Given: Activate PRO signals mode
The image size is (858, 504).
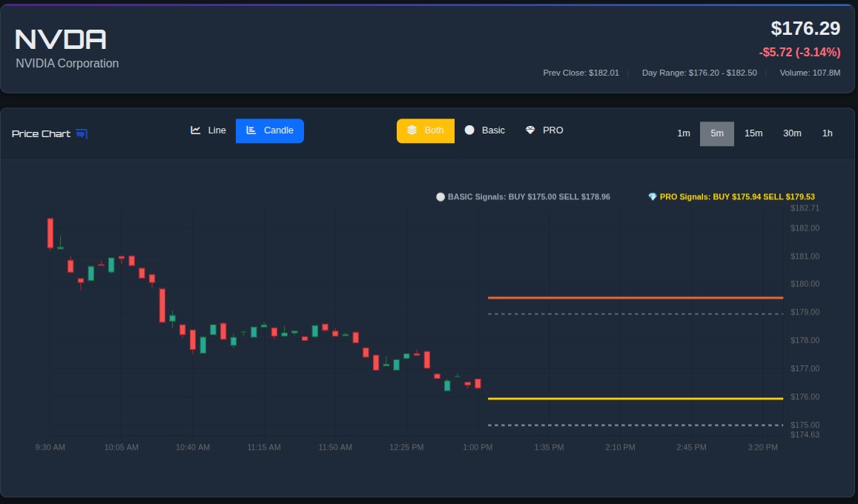Looking at the screenshot, I should coord(546,130).
